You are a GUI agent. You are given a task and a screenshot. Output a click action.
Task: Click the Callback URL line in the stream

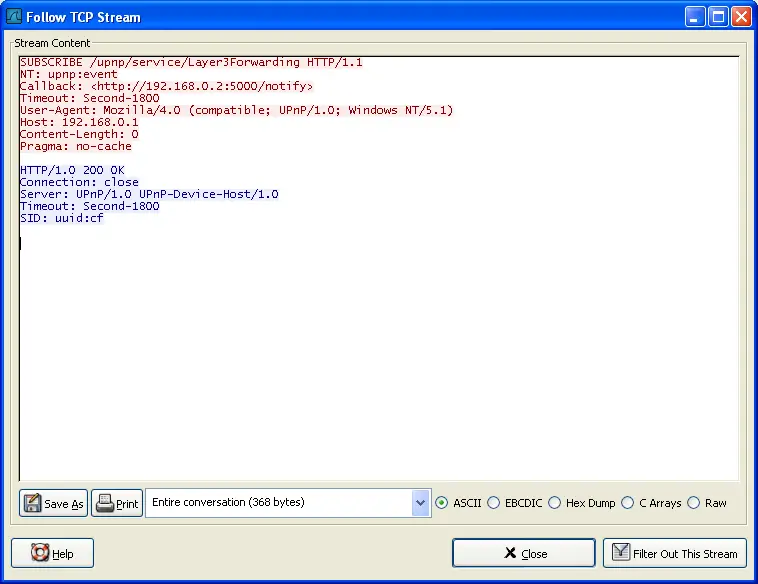click(x=165, y=86)
